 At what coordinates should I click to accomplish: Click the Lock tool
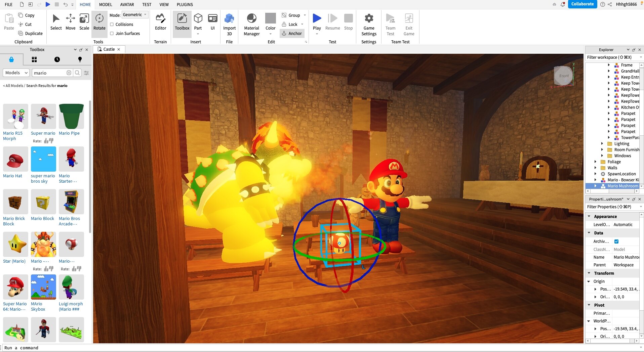(x=289, y=24)
